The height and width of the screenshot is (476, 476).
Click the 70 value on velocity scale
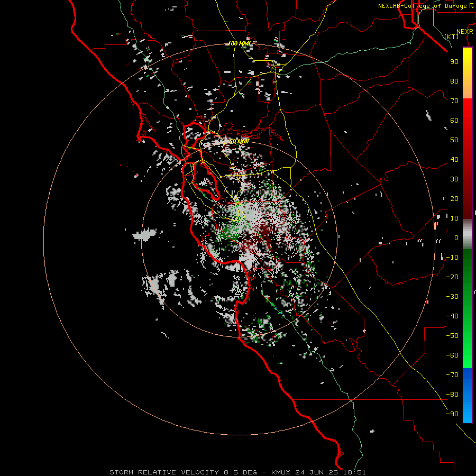coord(454,101)
